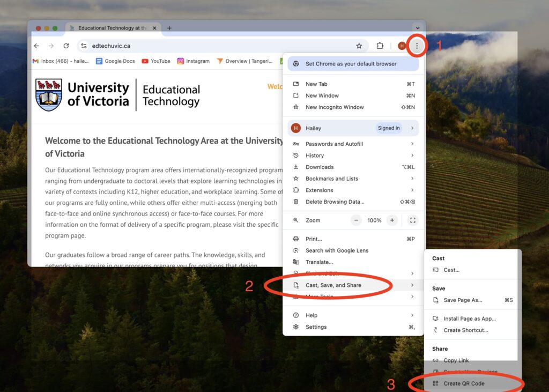Expand the tab search dropdown arrow
Screen dimensions: 549x392
[x=418, y=28]
